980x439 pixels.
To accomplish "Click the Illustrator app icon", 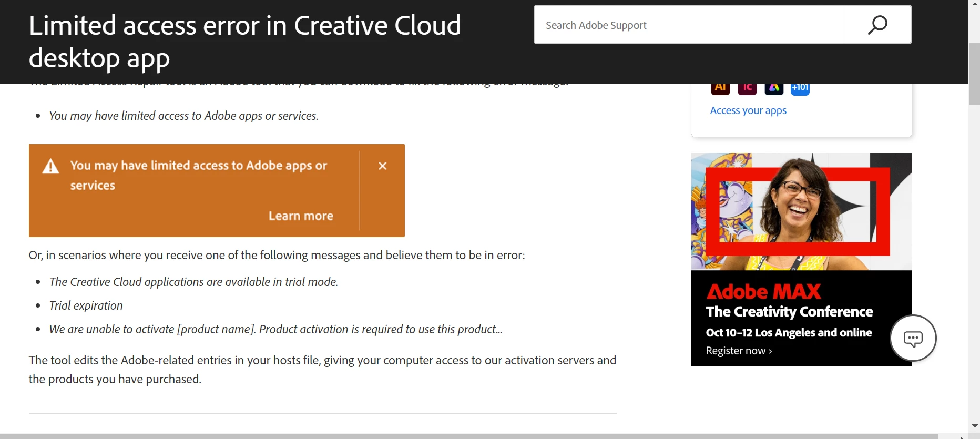I will point(721,89).
